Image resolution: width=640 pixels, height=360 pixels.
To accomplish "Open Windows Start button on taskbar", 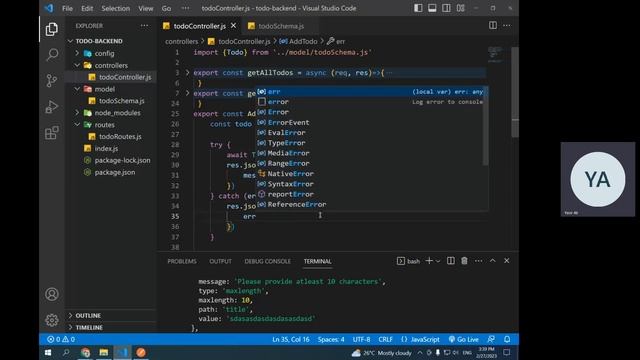I will click(x=48, y=352).
